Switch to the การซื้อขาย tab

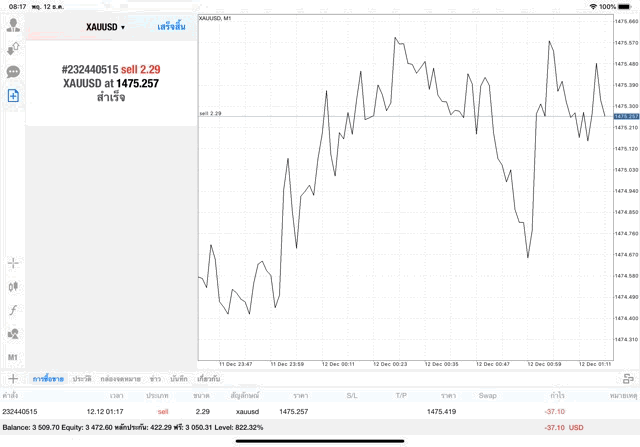[46, 379]
